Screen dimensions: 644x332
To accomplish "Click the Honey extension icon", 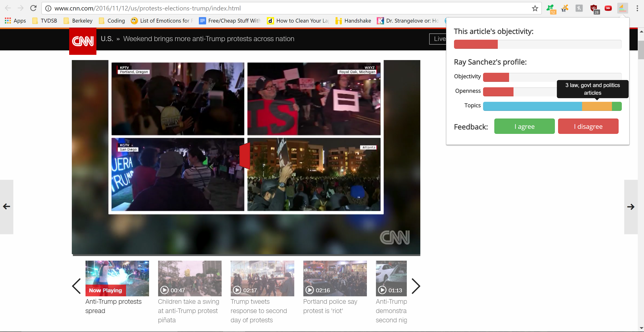I will pos(579,8).
